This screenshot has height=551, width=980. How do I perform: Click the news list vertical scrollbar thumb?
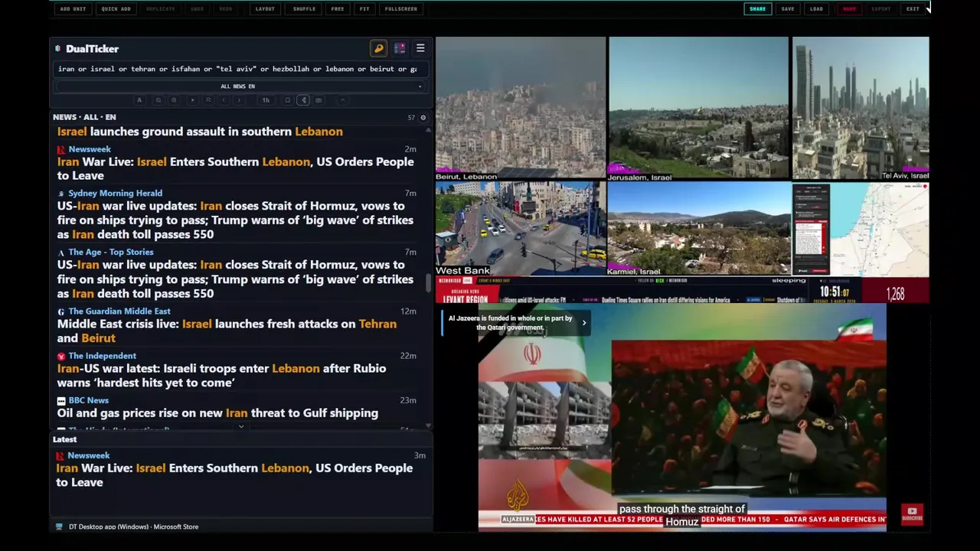pyautogui.click(x=429, y=282)
